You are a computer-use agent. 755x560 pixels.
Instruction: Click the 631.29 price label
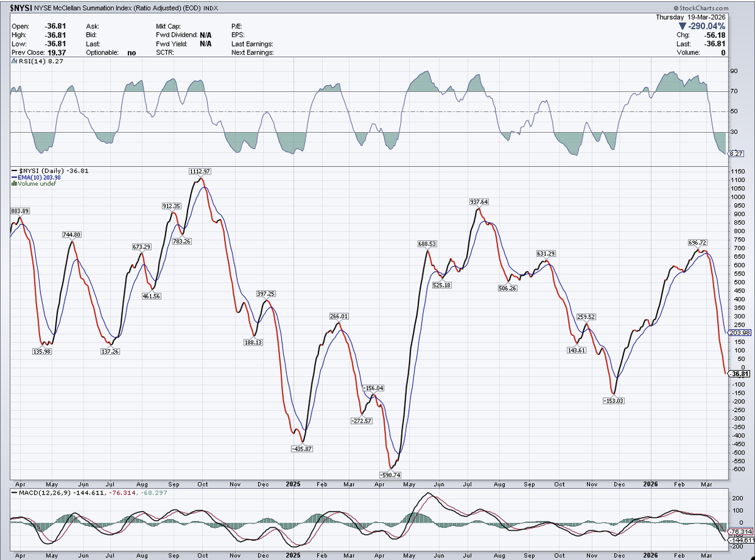tap(546, 253)
